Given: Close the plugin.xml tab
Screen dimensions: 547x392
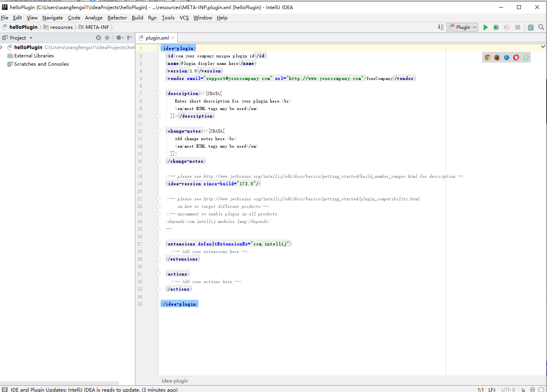Looking at the screenshot, I should 173,38.
